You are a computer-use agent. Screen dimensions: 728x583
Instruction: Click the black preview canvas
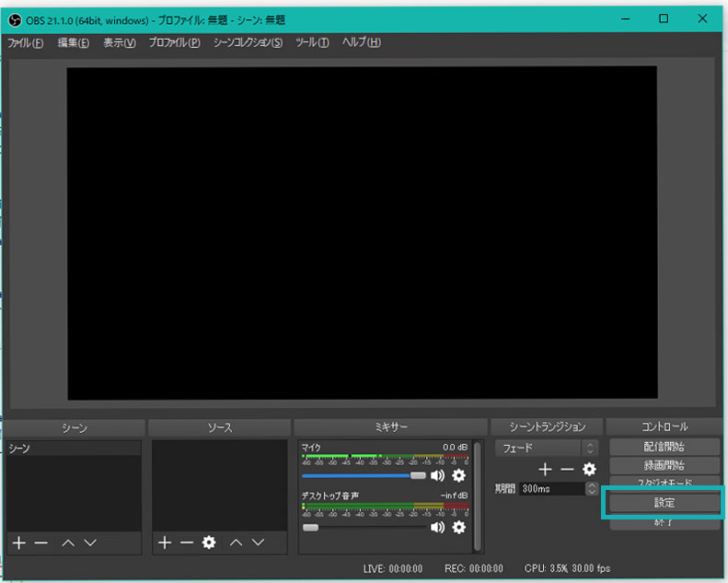click(x=362, y=233)
